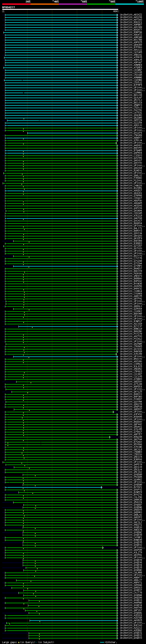Open hit UniRef100_B9Q2U8

click(x=131, y=437)
